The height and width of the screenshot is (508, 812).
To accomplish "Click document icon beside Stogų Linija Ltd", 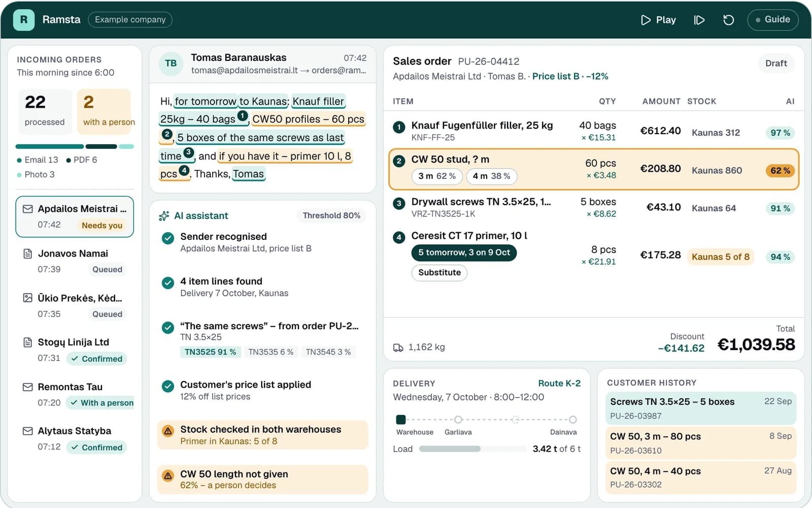I will (28, 342).
